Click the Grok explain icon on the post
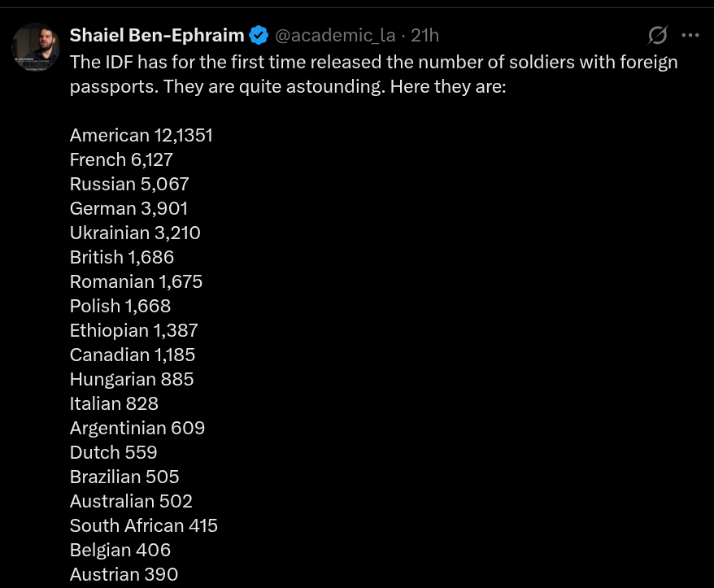This screenshot has width=714, height=588. pos(657,35)
